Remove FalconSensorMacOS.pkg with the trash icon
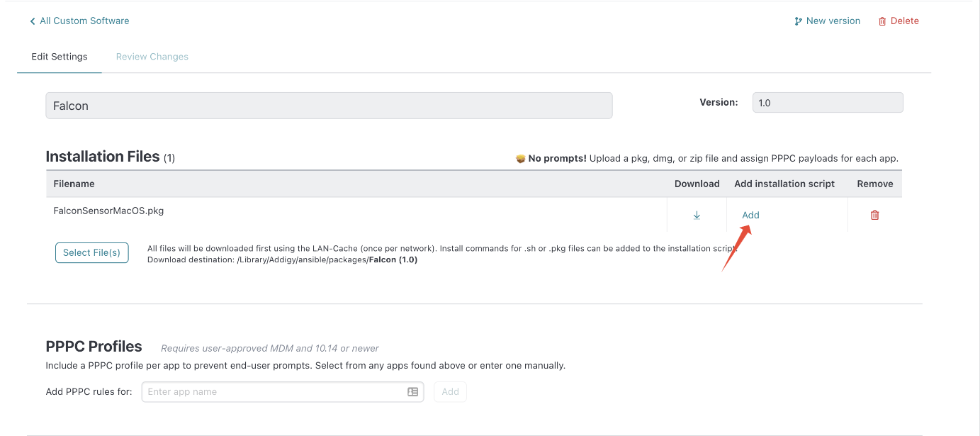Screen dimensions: 980x436 [x=874, y=215]
